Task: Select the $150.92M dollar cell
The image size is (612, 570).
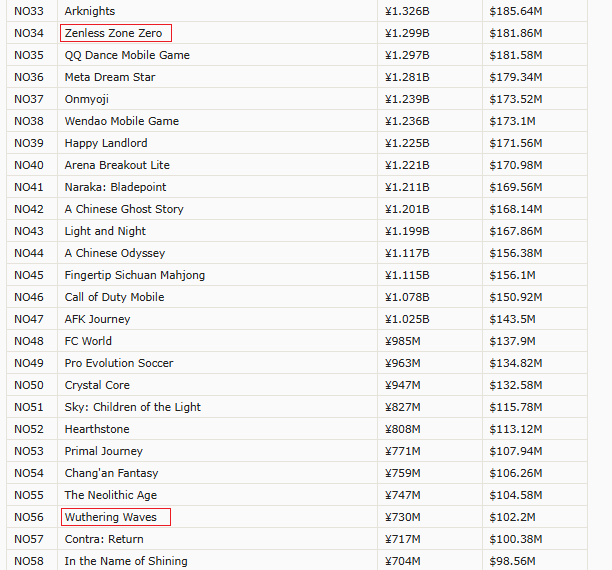Action: tap(516, 297)
